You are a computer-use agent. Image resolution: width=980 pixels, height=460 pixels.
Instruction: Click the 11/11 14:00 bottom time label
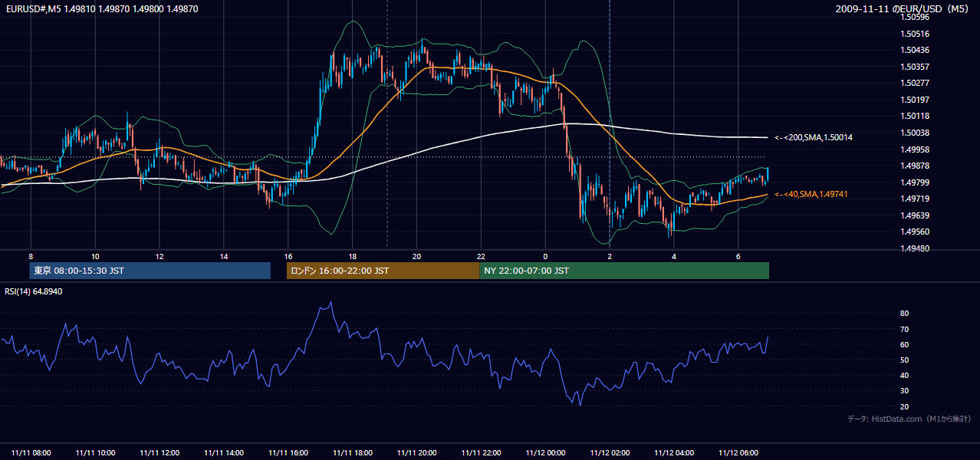224,452
